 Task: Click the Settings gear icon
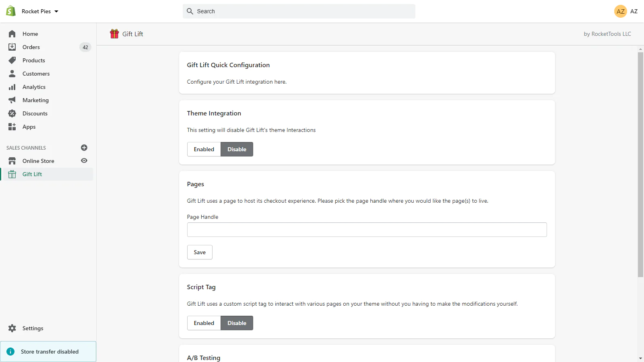pyautogui.click(x=12, y=328)
